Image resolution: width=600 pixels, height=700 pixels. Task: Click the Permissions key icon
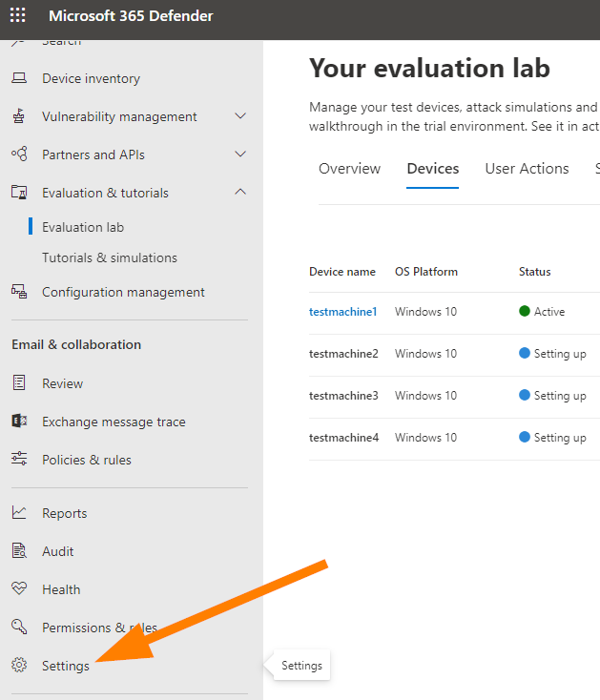19,627
